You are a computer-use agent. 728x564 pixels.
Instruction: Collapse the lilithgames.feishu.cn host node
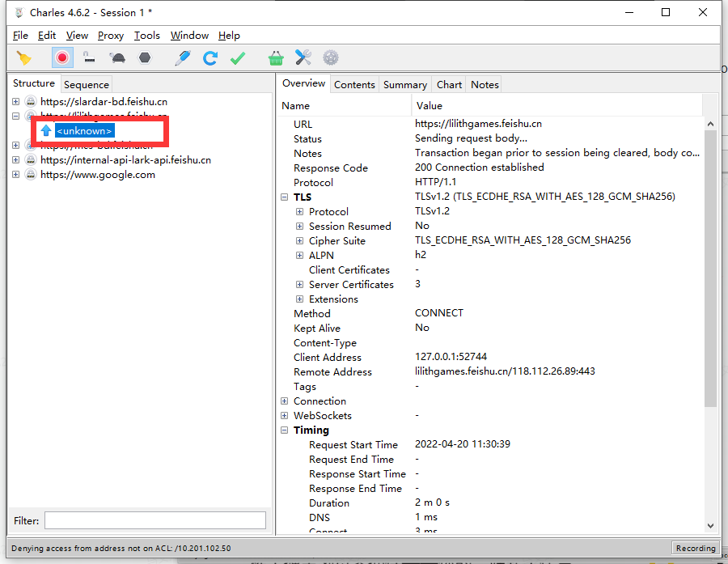point(16,116)
